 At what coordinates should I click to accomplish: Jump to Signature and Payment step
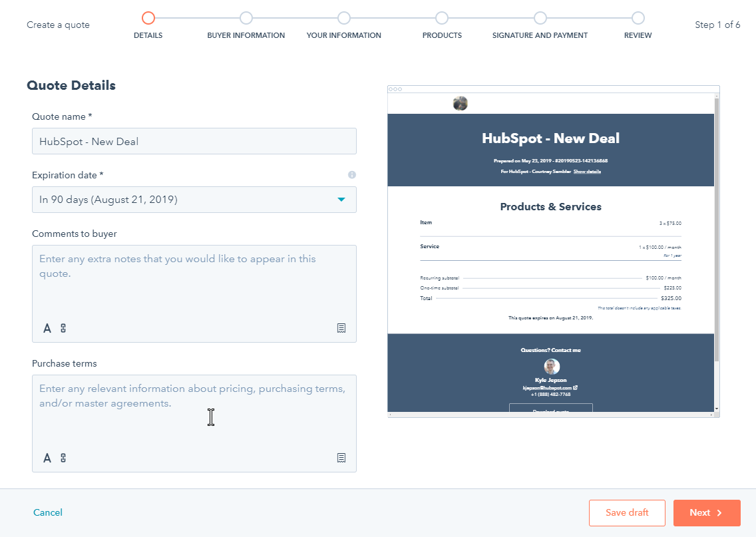point(540,18)
